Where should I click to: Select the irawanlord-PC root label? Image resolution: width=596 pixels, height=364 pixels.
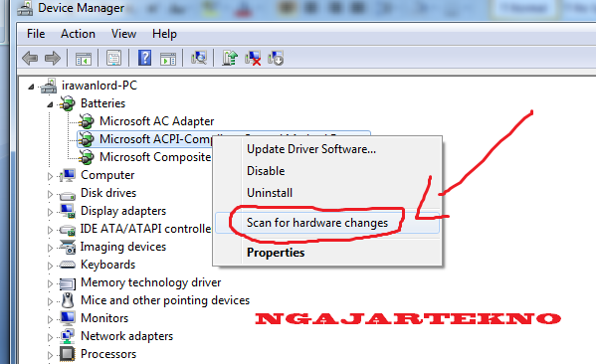coord(99,86)
